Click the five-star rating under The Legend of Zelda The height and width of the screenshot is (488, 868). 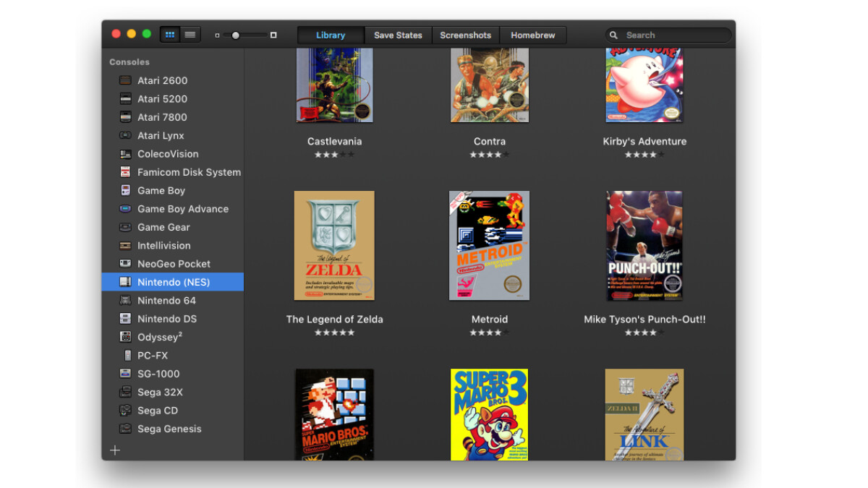(x=334, y=333)
